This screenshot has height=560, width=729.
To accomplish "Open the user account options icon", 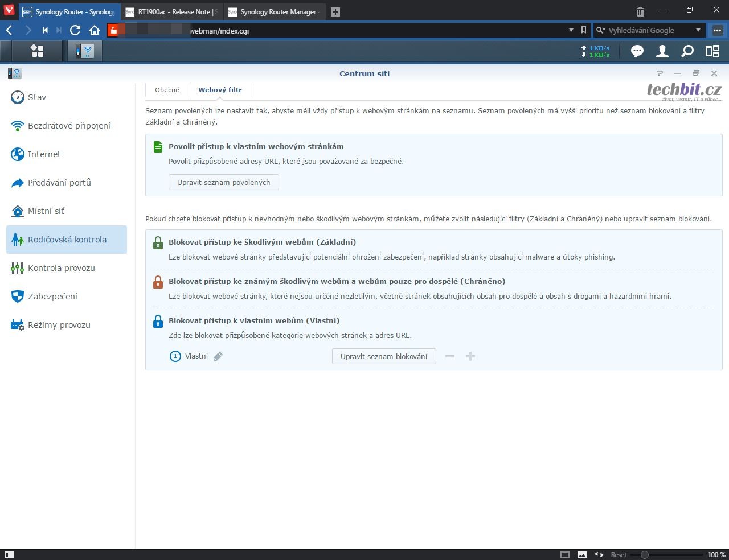I will pos(662,51).
